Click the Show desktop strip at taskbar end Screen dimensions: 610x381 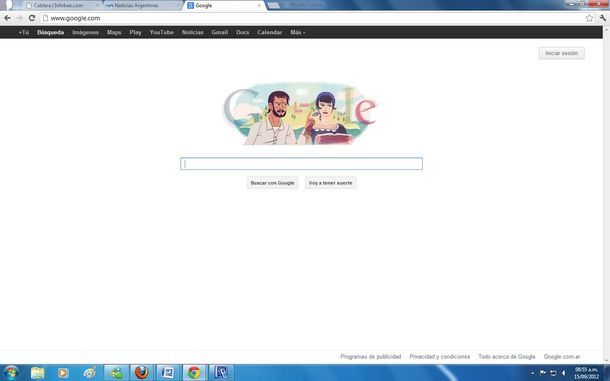[x=607, y=373]
